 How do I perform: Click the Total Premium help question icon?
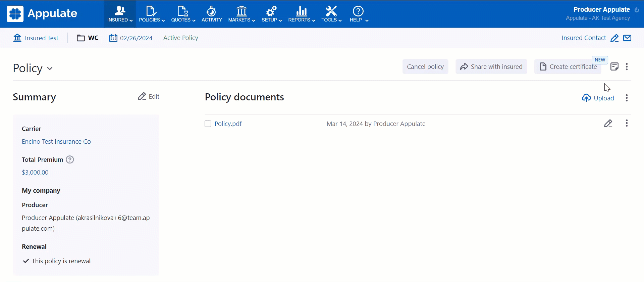click(x=70, y=160)
